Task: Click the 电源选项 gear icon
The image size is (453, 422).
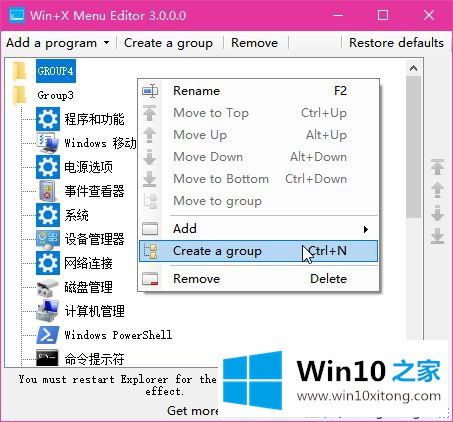Action: pos(48,167)
